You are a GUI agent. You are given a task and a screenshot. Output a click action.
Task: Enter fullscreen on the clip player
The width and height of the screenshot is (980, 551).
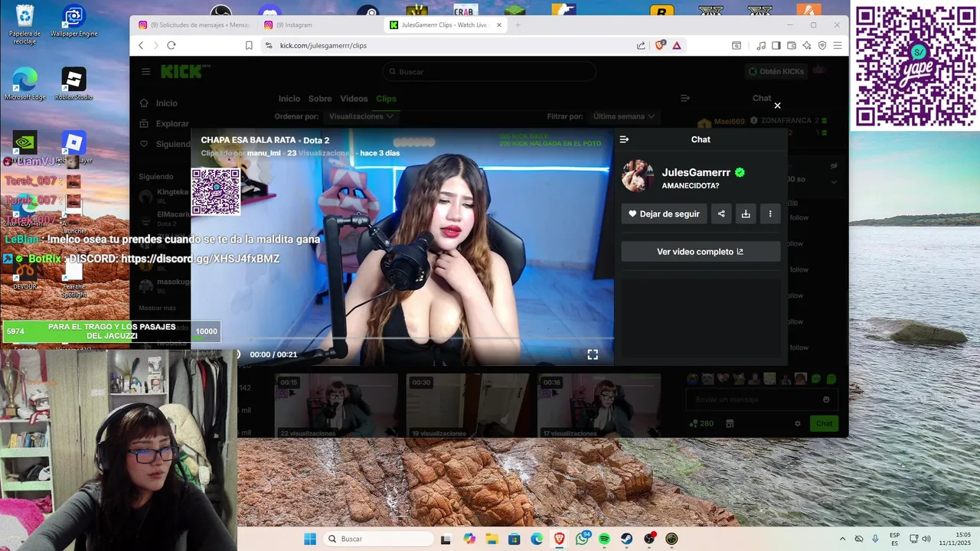(593, 354)
